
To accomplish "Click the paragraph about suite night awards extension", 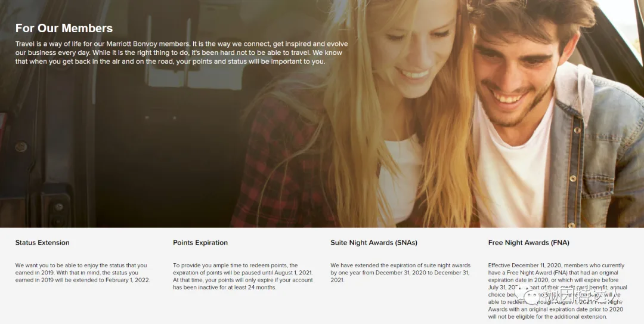I will tap(401, 273).
